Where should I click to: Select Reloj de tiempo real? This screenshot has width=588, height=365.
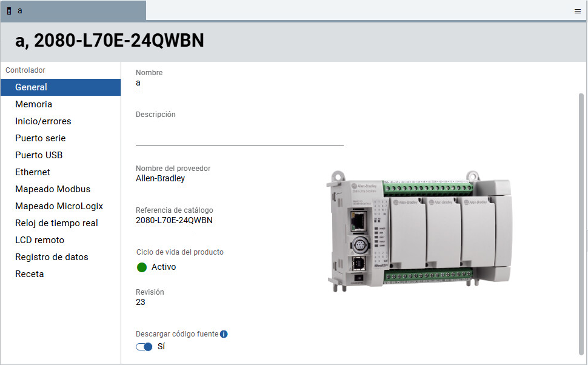pos(56,223)
